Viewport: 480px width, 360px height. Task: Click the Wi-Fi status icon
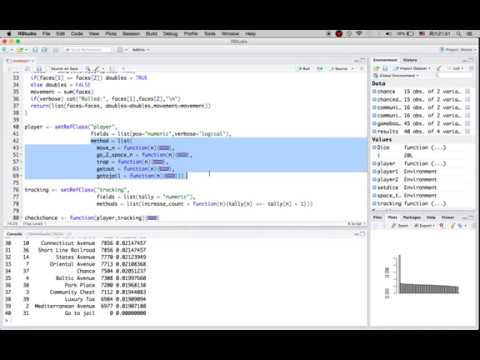(x=359, y=34)
